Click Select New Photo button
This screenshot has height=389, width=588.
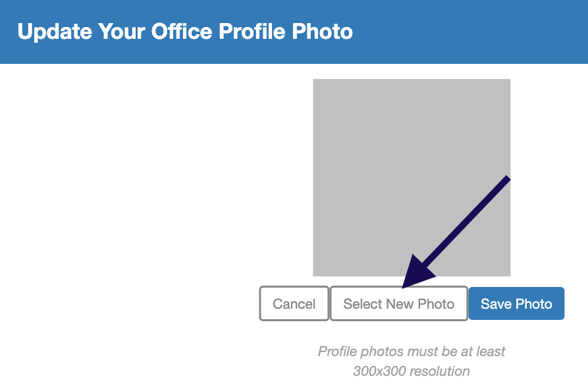pos(399,303)
